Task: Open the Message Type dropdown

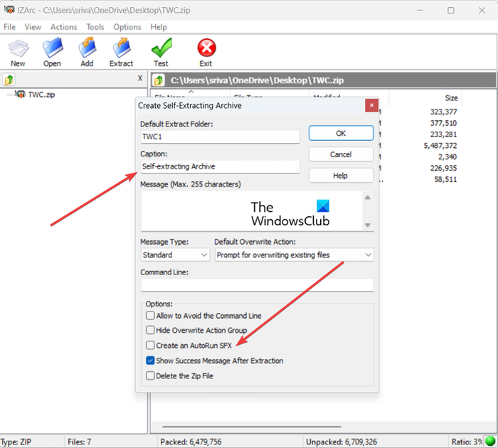Action: (x=175, y=255)
